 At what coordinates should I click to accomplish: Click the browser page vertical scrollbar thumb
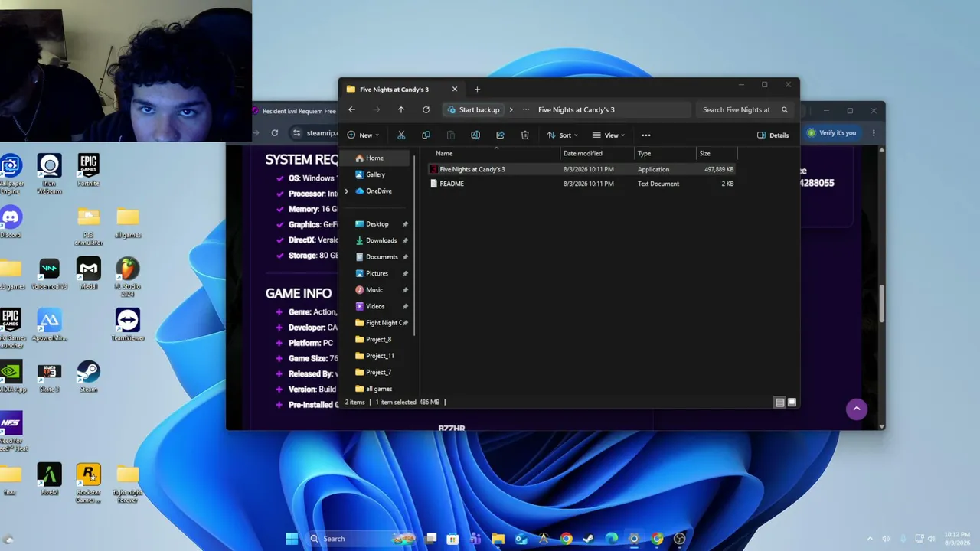coord(882,303)
